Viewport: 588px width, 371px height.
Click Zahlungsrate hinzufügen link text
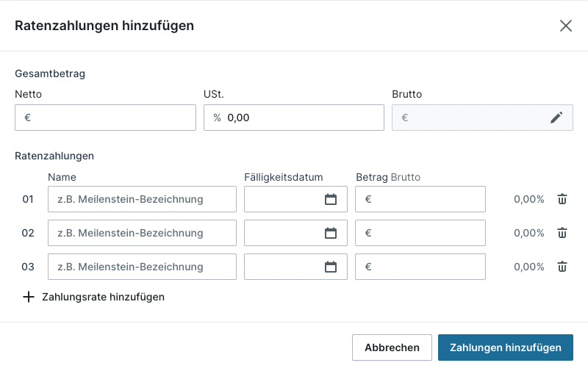(x=103, y=297)
